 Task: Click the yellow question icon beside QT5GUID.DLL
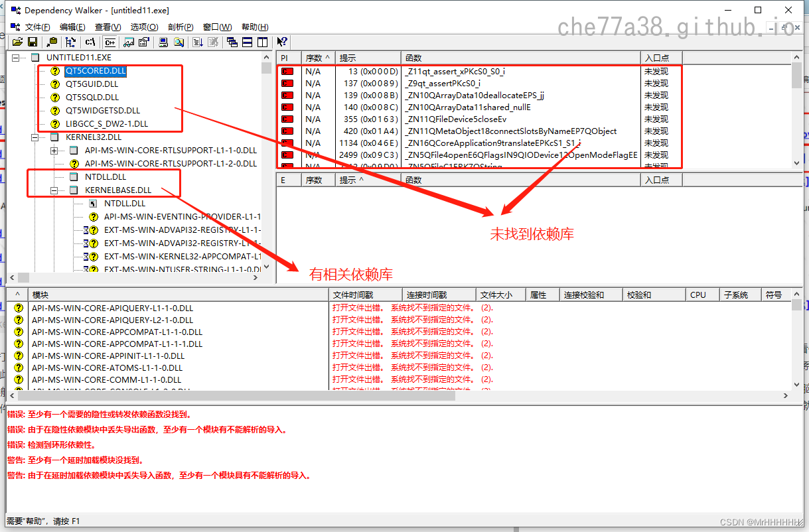click(x=54, y=84)
